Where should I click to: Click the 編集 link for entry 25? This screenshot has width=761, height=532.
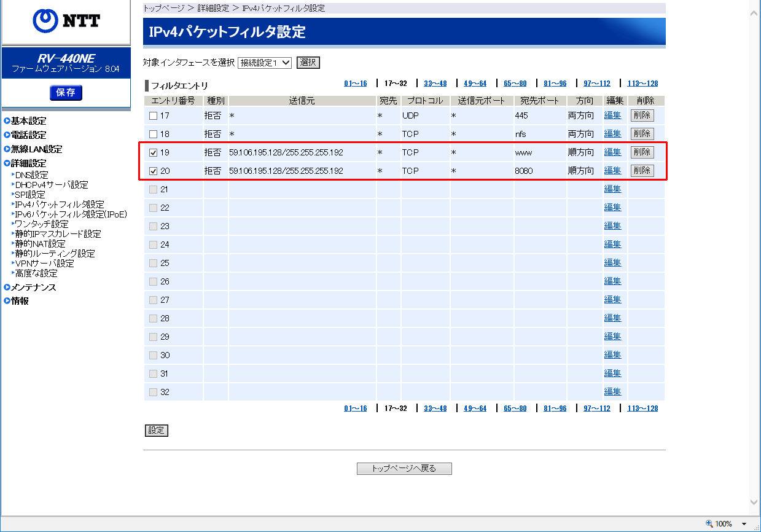click(613, 263)
